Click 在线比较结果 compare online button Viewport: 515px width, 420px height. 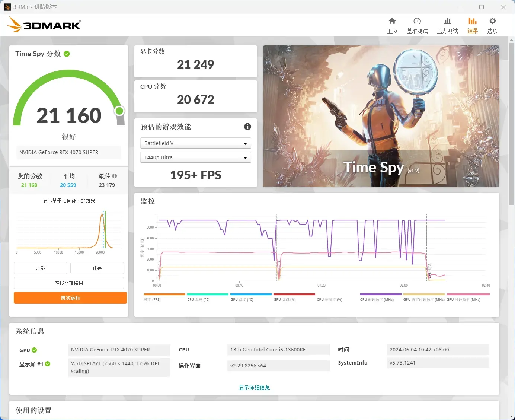69,283
